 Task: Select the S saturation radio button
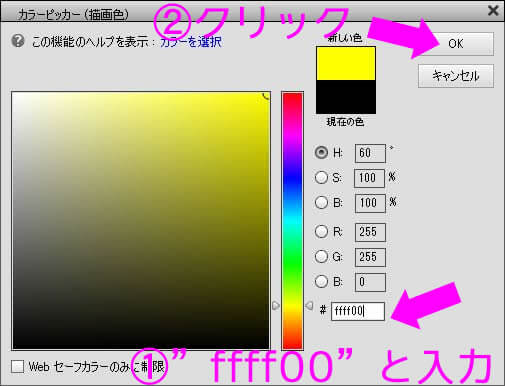pos(321,178)
